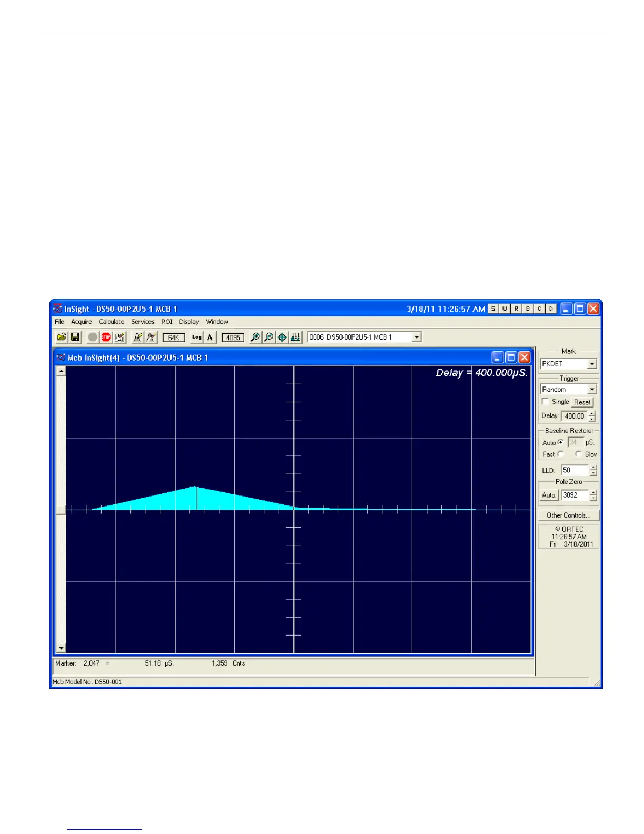Click the marker line on the waveform peak
Image resolution: width=644 pixels, height=834 pixels.
[197, 498]
